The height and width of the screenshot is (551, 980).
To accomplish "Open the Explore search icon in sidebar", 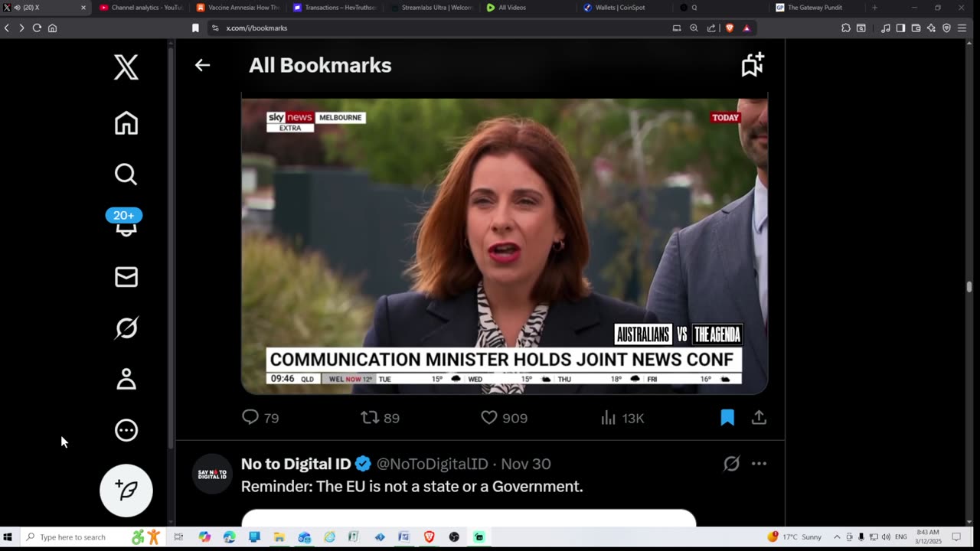I will [126, 174].
